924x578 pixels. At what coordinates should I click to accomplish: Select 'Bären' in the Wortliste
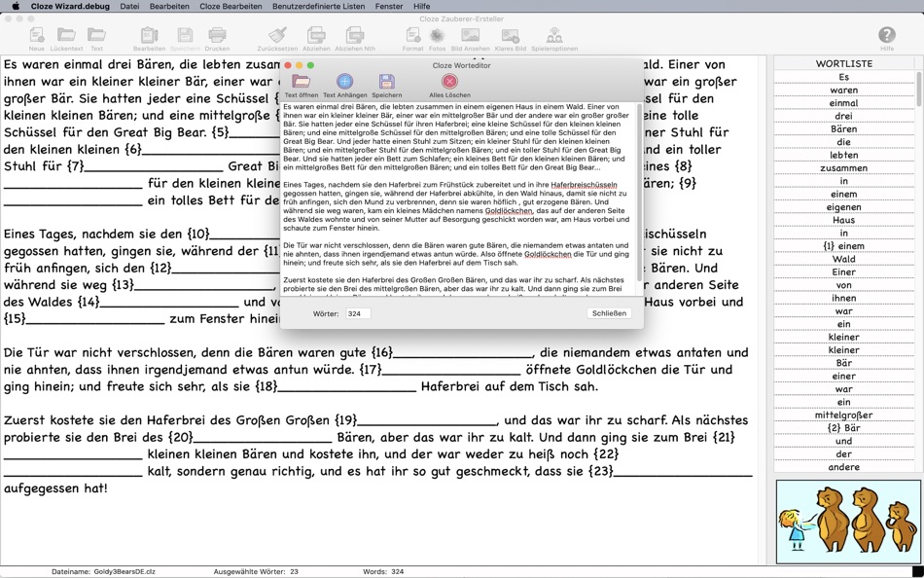844,129
